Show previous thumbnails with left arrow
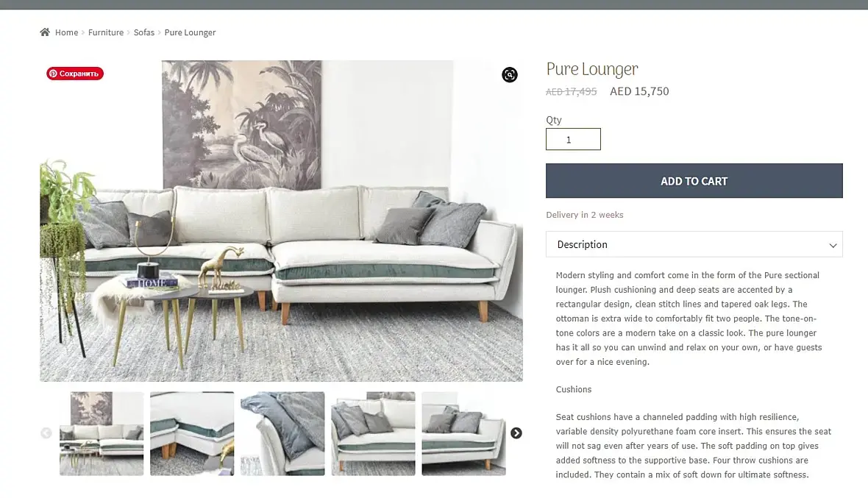Screen dimensions: 868x498 46,433
